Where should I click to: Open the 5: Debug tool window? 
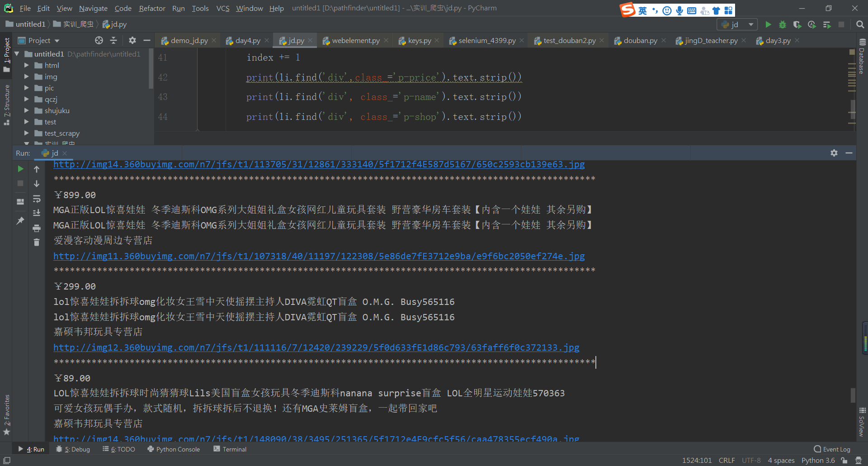tap(73, 449)
